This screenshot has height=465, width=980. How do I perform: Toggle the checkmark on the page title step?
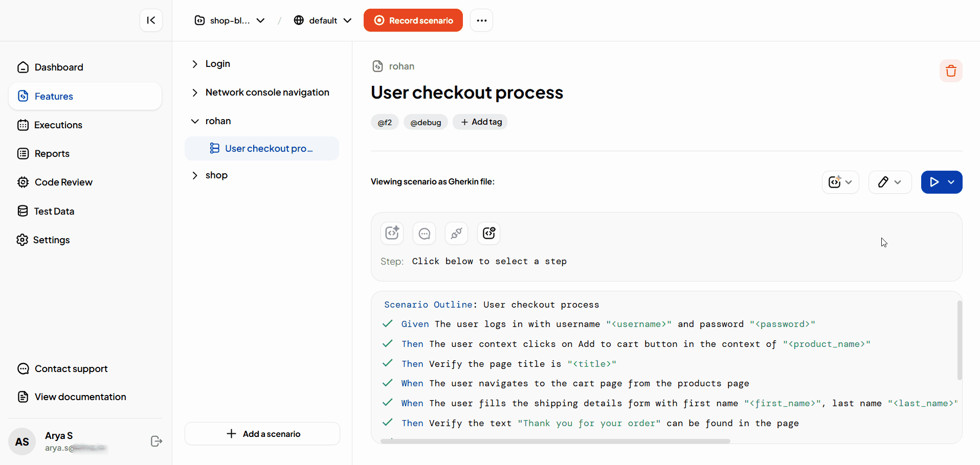387,363
